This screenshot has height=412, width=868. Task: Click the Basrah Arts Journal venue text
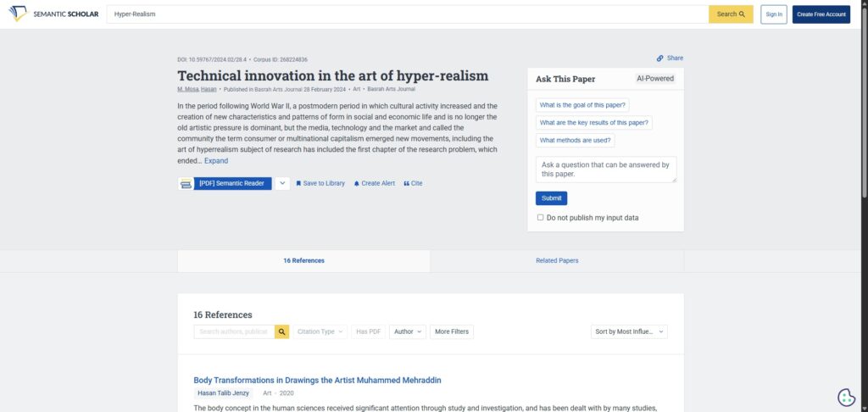[392, 89]
